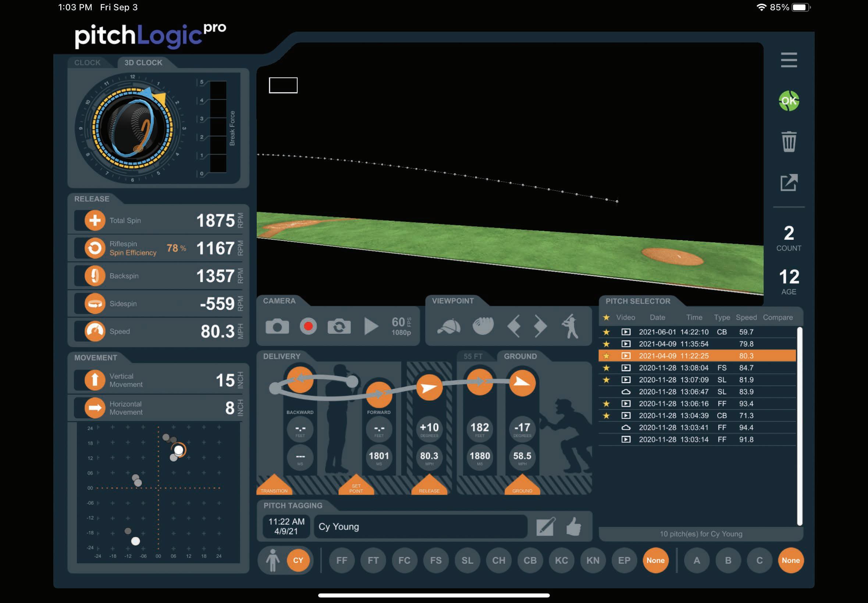Image resolution: width=868 pixels, height=603 pixels.
Task: Select the batter viewpoint icon
Action: 570,326
